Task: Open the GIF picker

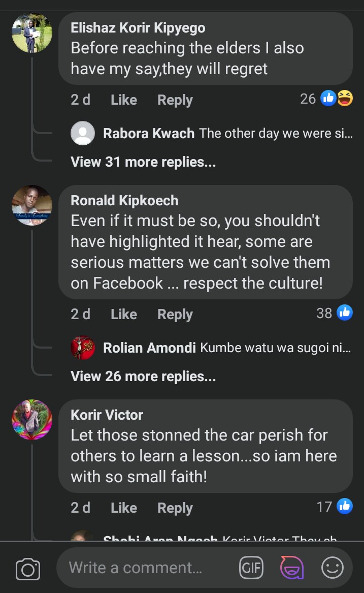Action: [251, 568]
